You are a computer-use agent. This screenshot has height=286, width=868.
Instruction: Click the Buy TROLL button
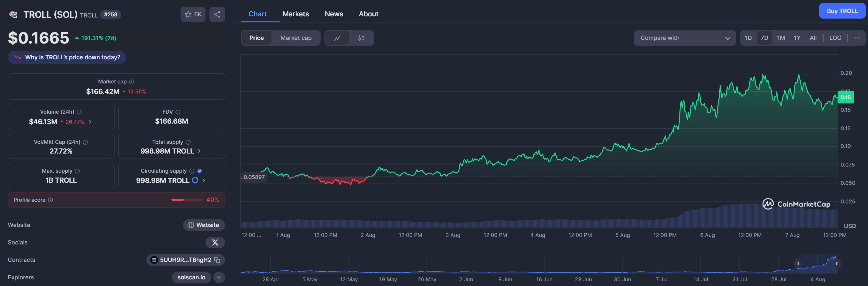[842, 11]
